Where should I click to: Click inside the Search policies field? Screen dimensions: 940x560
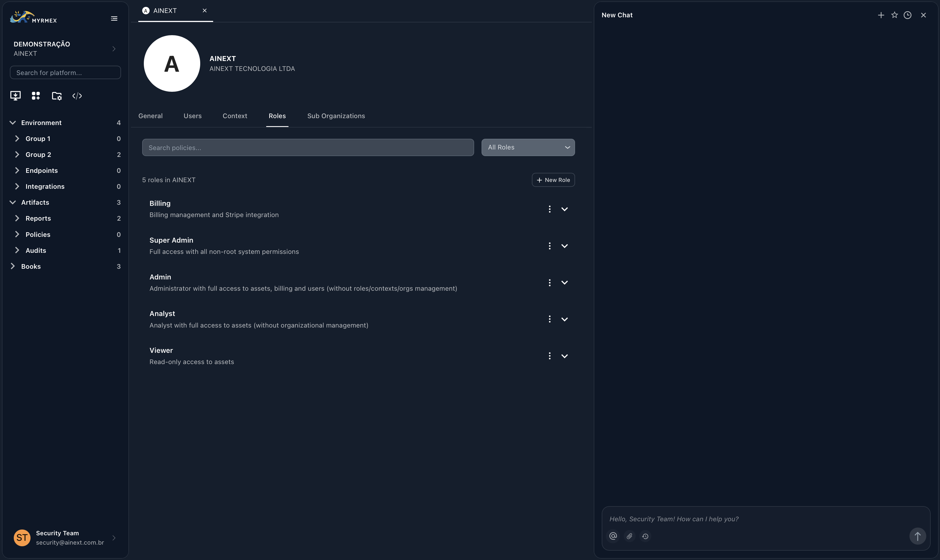pyautogui.click(x=308, y=147)
